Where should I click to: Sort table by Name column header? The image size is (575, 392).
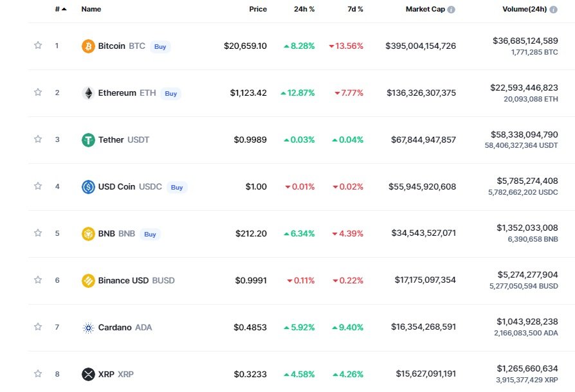(91, 9)
